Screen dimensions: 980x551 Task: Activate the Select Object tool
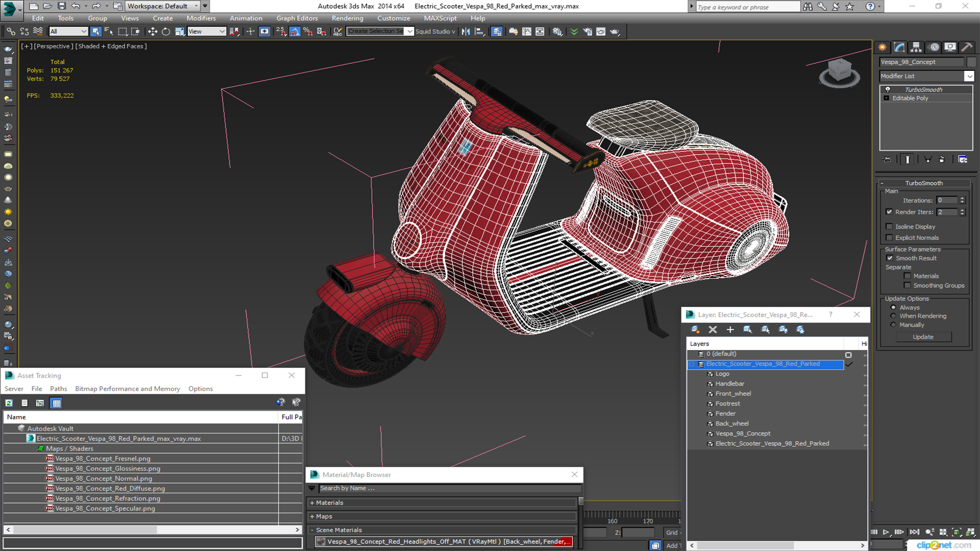coord(95,32)
